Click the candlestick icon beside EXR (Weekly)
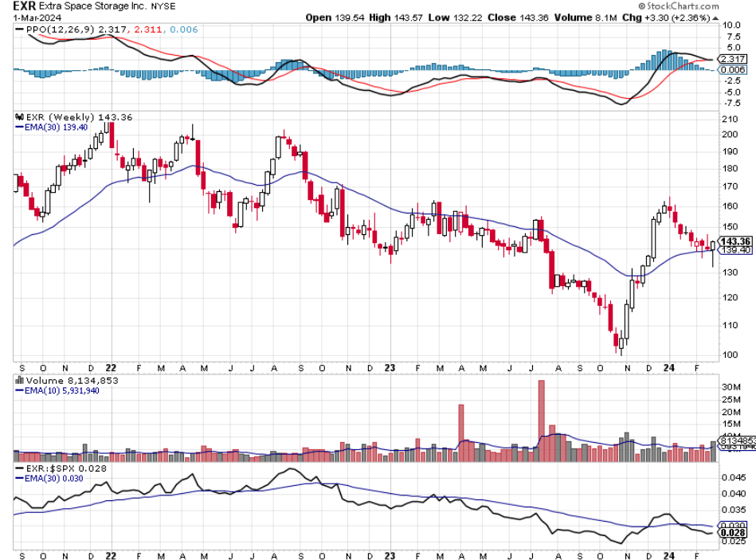Viewport: 756px width, 560px height. (20, 116)
